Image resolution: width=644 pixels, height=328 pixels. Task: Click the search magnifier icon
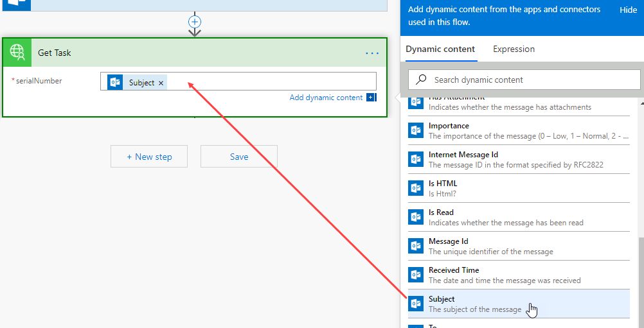[422, 80]
